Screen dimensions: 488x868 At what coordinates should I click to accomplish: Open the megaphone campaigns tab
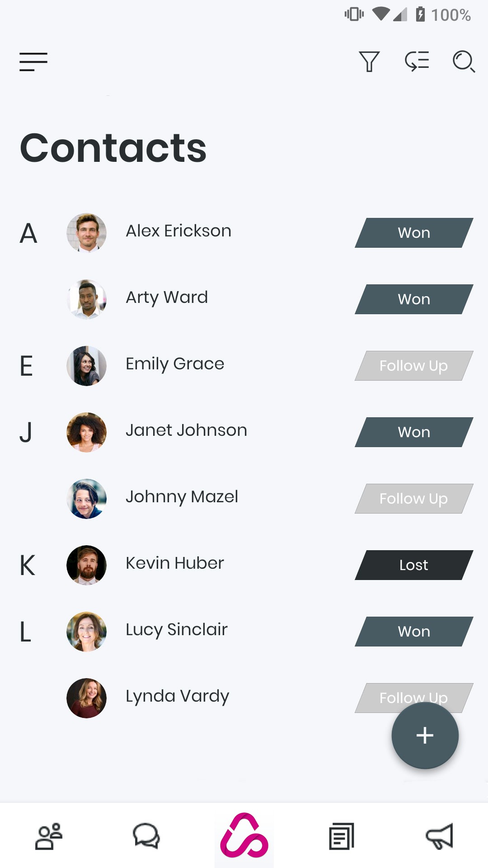439,836
